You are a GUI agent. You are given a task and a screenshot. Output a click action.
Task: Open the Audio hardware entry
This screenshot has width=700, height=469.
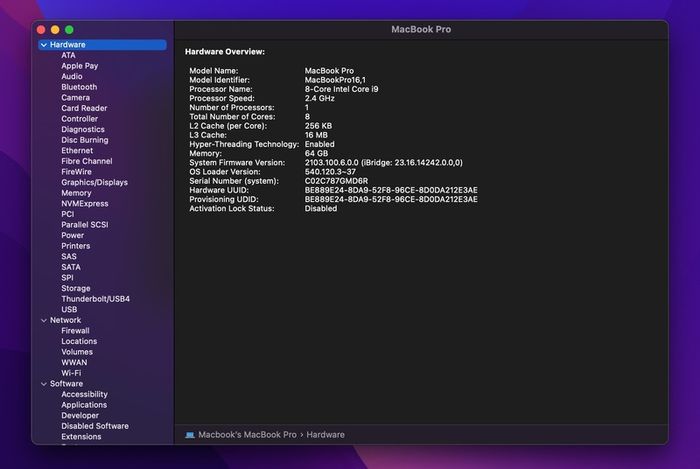(72, 76)
